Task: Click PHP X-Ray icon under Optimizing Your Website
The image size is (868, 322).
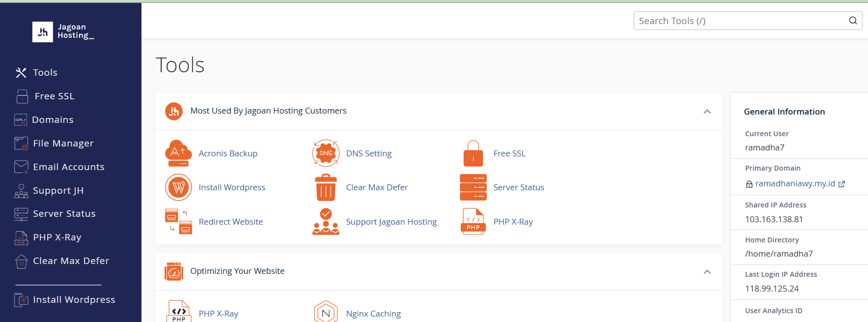Action: tap(179, 311)
